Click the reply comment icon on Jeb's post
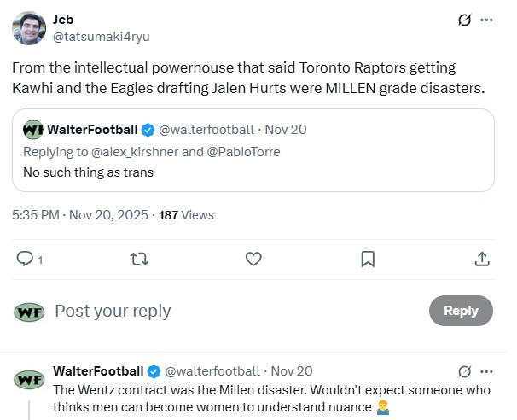 click(26, 259)
